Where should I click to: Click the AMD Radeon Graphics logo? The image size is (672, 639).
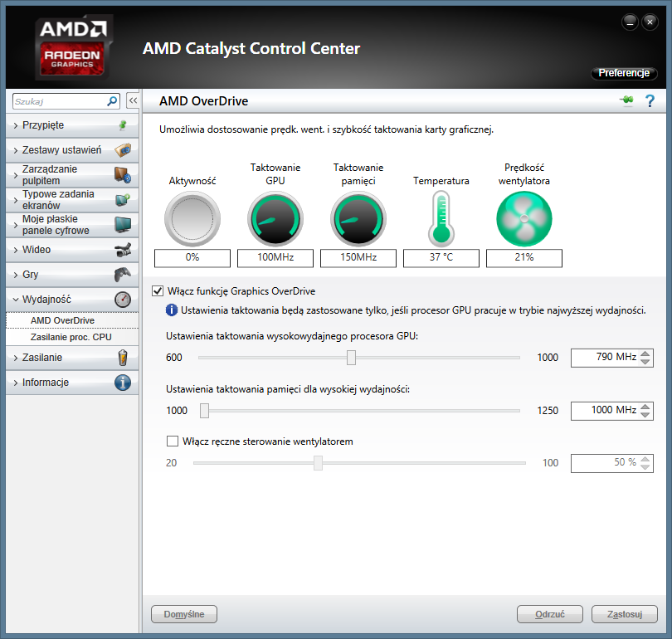click(x=73, y=47)
